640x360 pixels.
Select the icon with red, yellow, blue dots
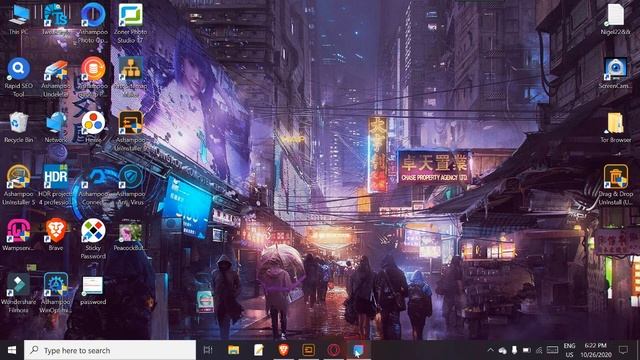click(93, 127)
